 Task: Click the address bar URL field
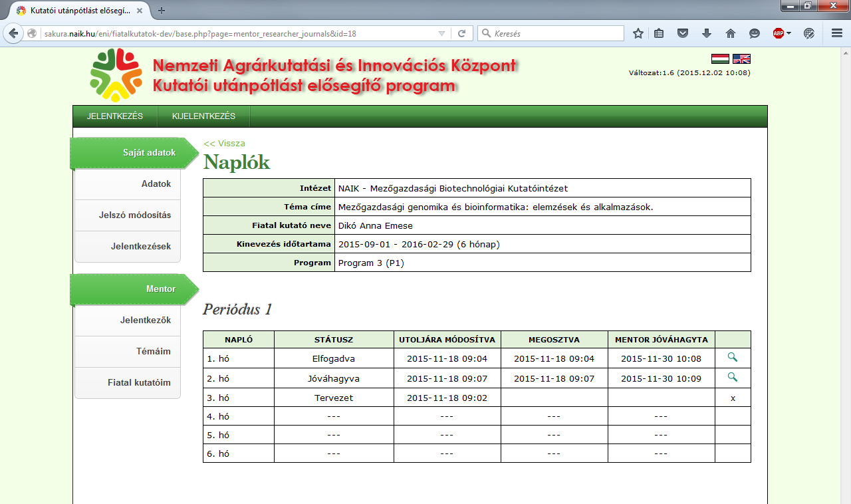click(x=239, y=33)
